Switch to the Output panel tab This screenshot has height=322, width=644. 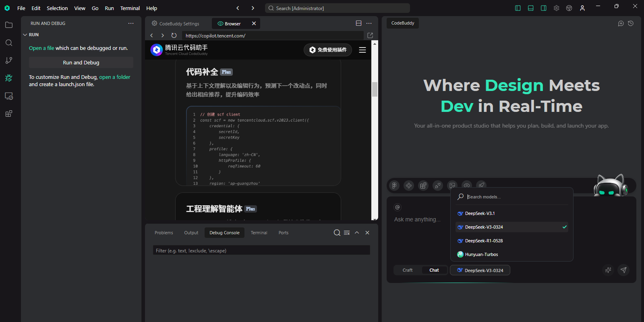pos(191,233)
